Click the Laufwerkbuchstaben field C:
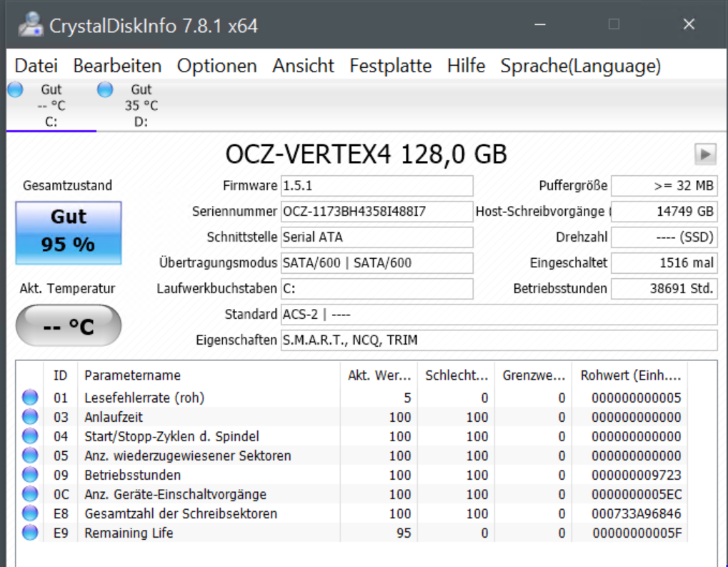 pyautogui.click(x=377, y=289)
